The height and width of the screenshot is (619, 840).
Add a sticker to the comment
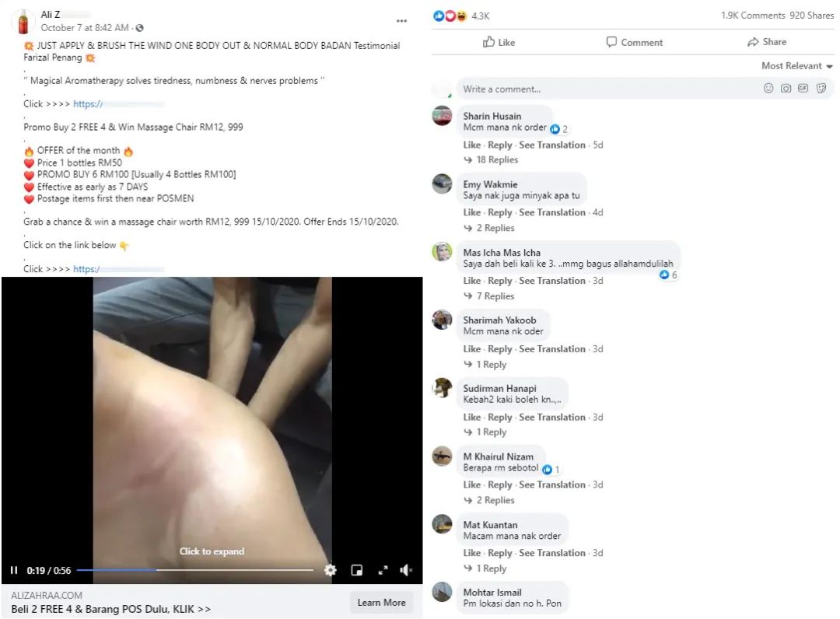(x=821, y=89)
